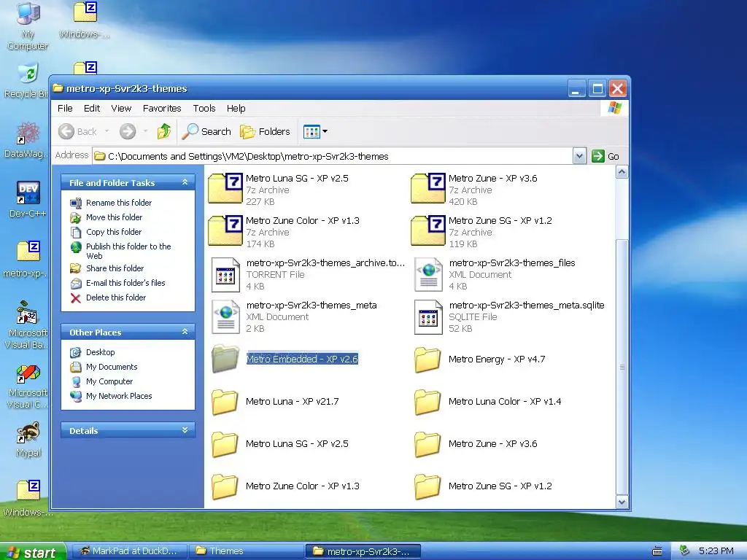
Task: Open the Search pane
Action: click(x=206, y=131)
